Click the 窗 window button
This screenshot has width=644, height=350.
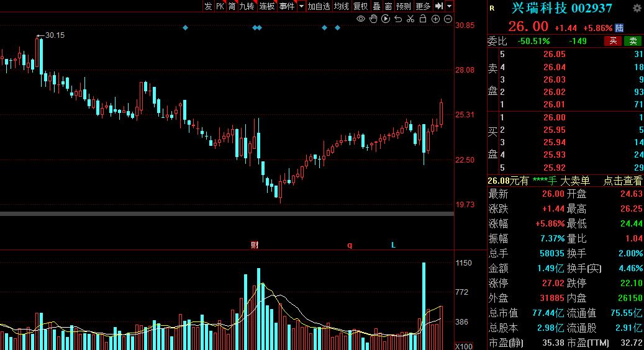click(x=389, y=6)
